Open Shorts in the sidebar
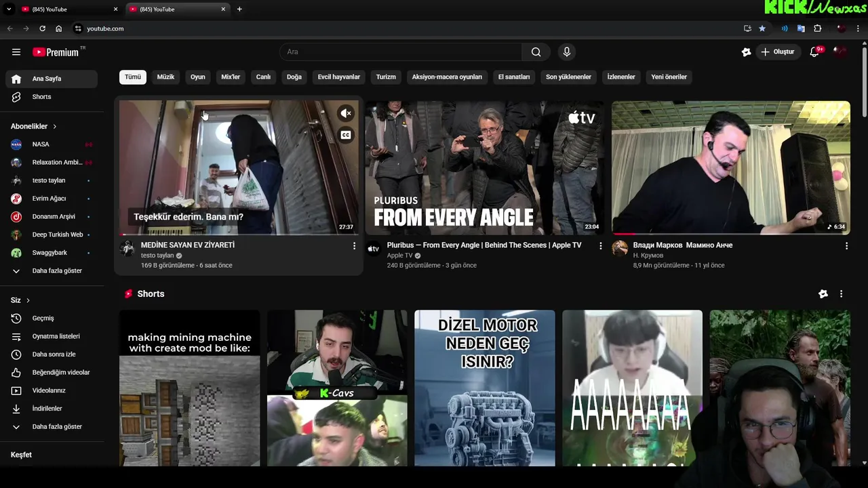This screenshot has height=488, width=868. (52, 97)
